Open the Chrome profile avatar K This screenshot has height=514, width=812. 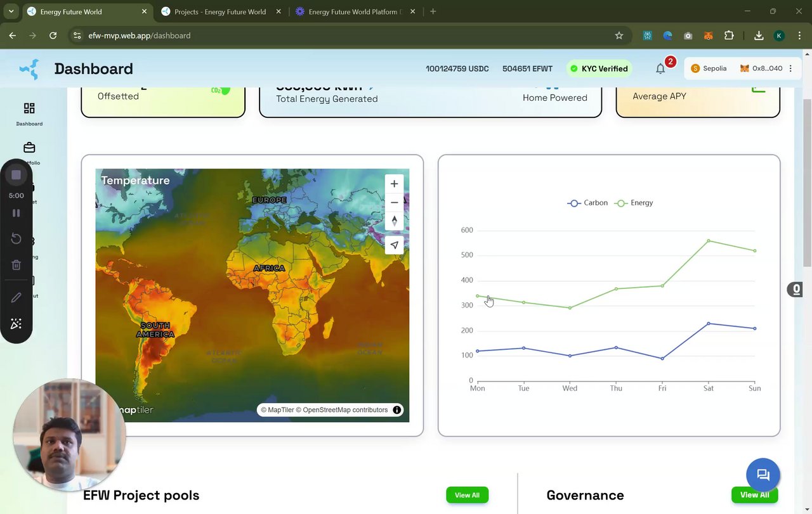click(779, 35)
